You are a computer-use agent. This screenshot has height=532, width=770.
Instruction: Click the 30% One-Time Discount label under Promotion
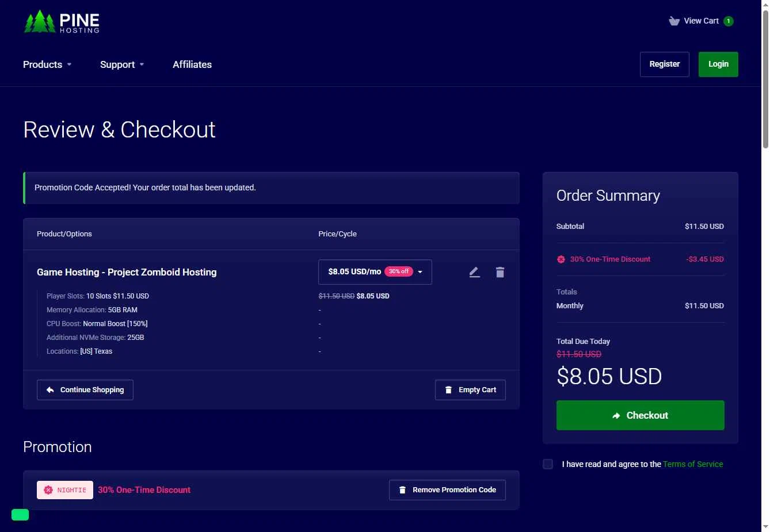pos(144,490)
